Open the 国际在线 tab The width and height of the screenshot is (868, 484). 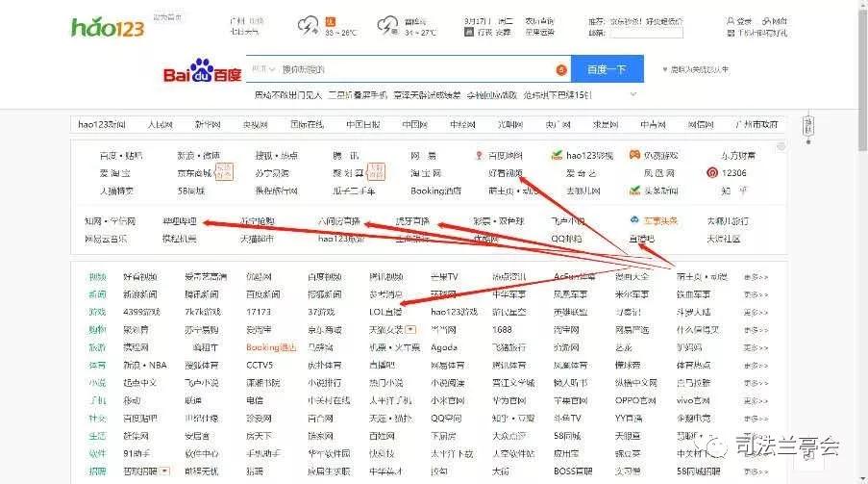click(308, 125)
